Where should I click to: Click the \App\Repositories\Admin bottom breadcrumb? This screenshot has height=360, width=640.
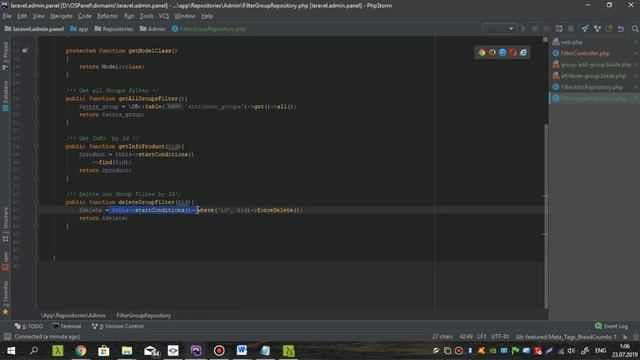[x=73, y=316]
